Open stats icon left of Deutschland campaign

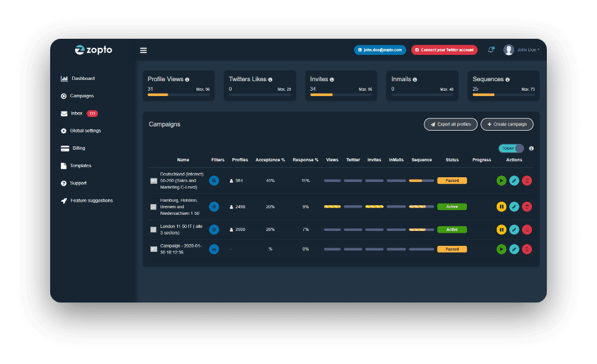pos(153,181)
